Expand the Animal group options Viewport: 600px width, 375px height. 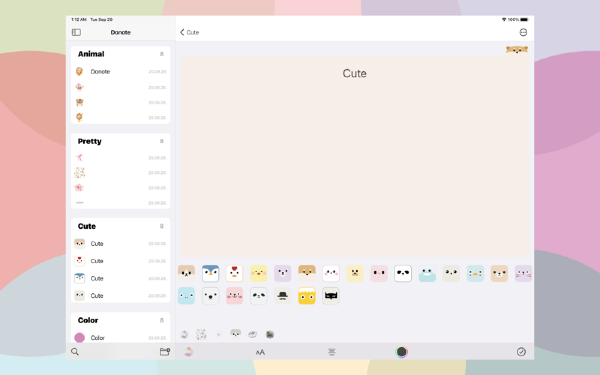coord(161,54)
